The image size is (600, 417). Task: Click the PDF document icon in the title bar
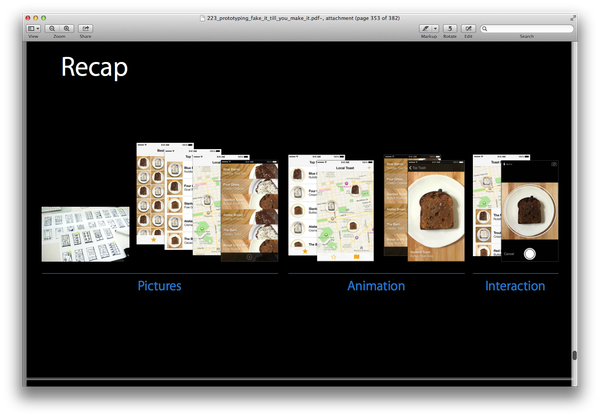[x=204, y=18]
